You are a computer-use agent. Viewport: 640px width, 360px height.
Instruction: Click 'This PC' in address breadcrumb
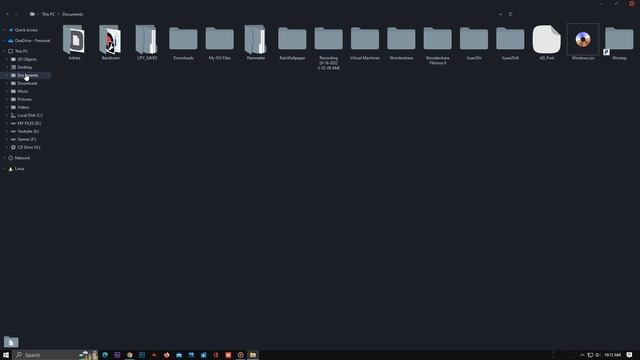pyautogui.click(x=48, y=14)
